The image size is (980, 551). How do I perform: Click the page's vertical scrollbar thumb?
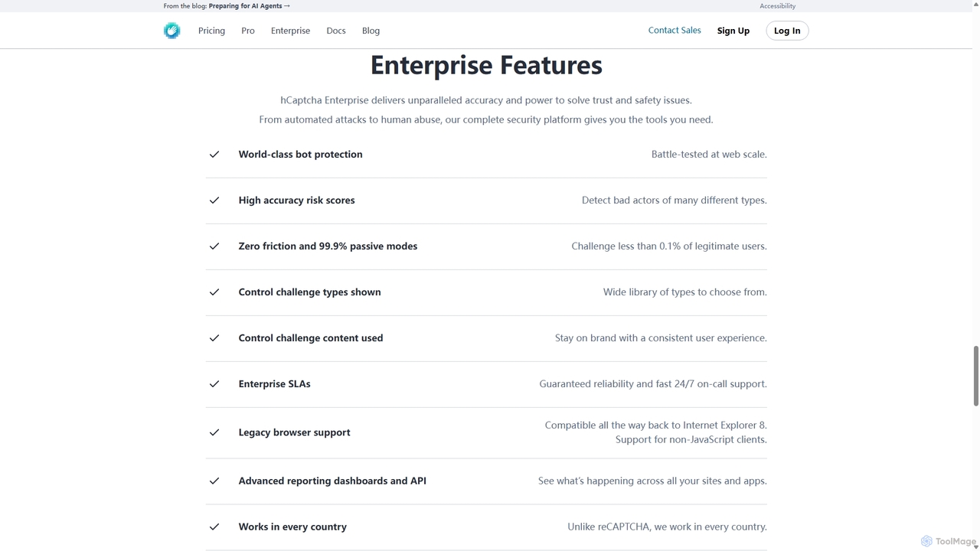coord(976,375)
